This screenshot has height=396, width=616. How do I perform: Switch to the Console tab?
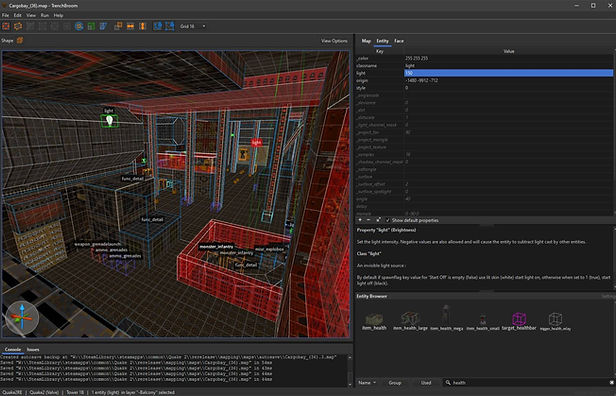pyautogui.click(x=13, y=349)
